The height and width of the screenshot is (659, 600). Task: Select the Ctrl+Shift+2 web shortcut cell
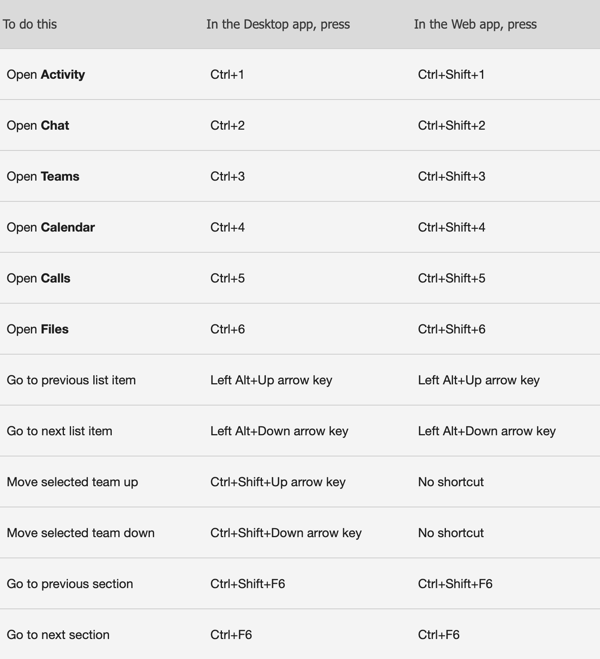pos(451,126)
